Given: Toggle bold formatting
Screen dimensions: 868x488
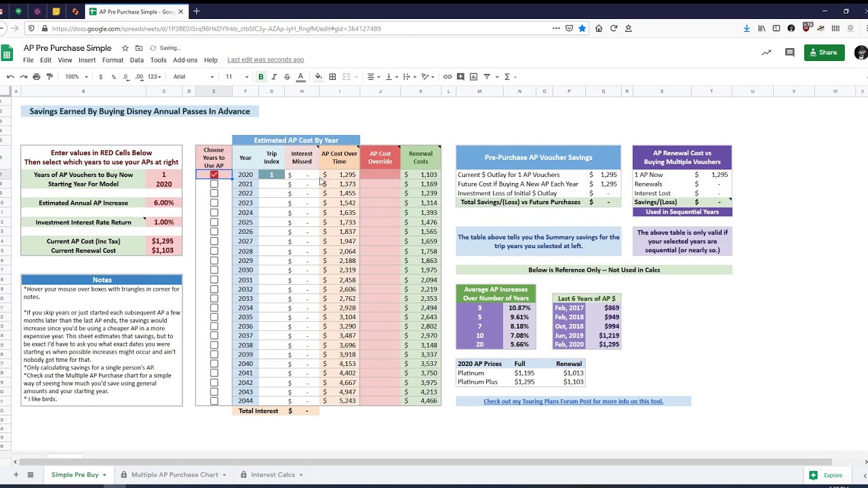Looking at the screenshot, I should [260, 77].
